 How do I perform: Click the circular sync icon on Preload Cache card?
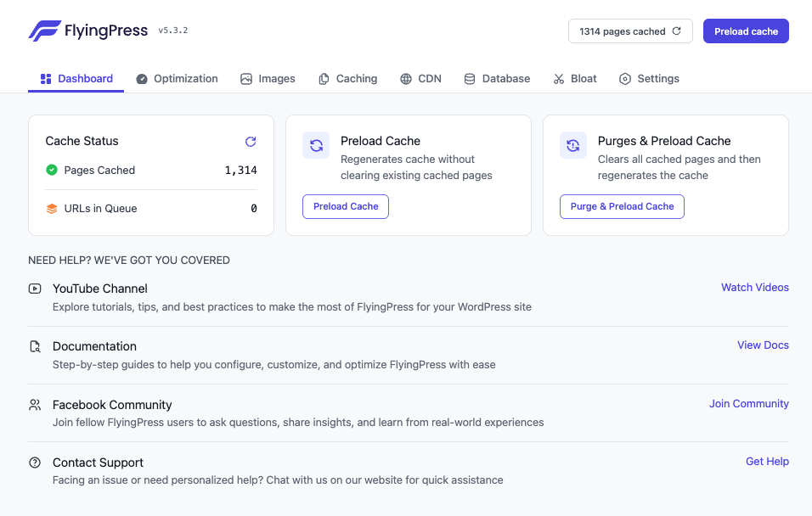tap(316, 145)
